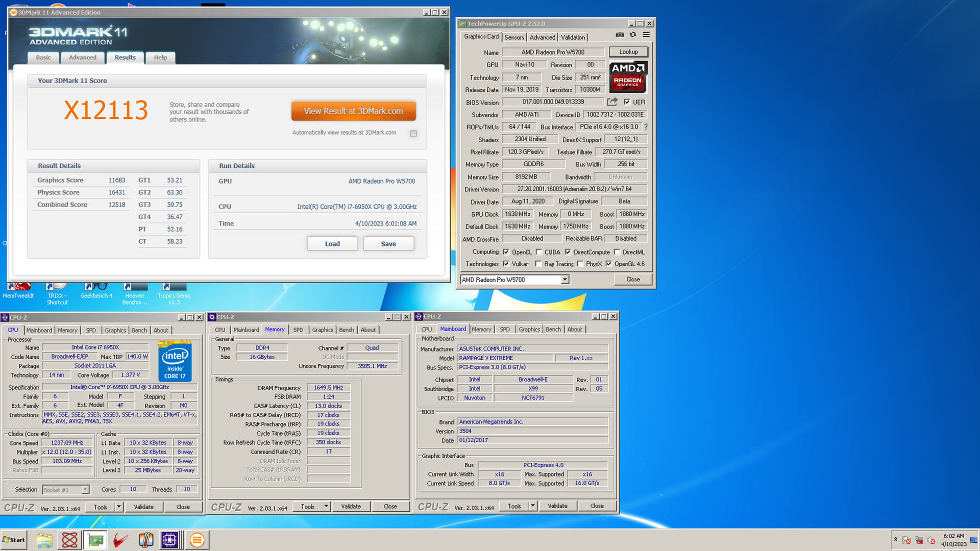Open the Graphics tab in the CPU CPU-Z window
The image size is (980, 551).
pyautogui.click(x=115, y=330)
